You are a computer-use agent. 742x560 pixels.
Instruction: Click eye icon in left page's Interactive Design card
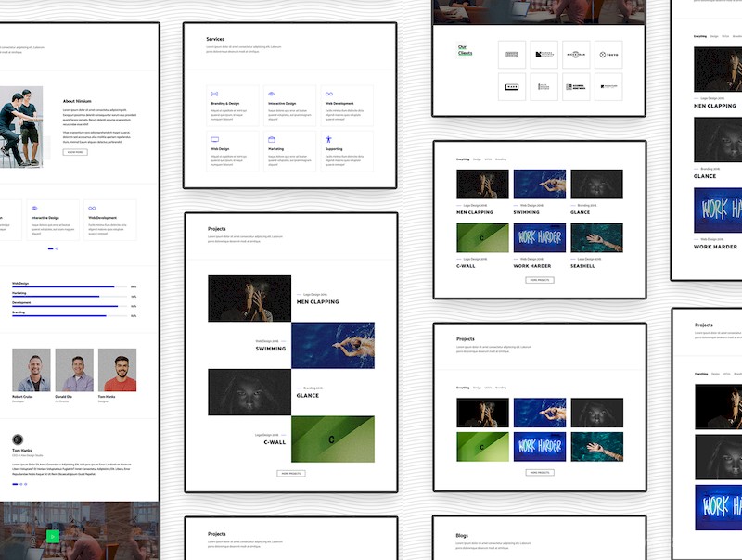(x=34, y=208)
